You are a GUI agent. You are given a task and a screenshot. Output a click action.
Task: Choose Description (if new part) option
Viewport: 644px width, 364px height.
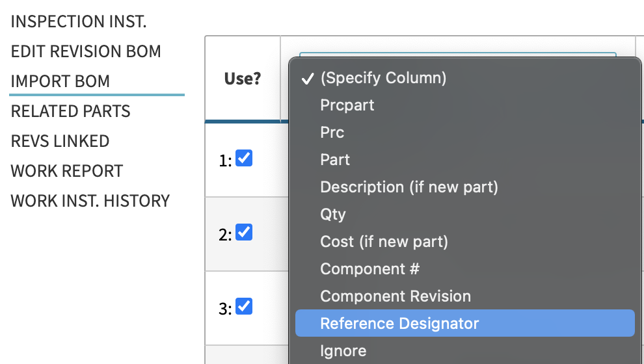pyautogui.click(x=465, y=187)
